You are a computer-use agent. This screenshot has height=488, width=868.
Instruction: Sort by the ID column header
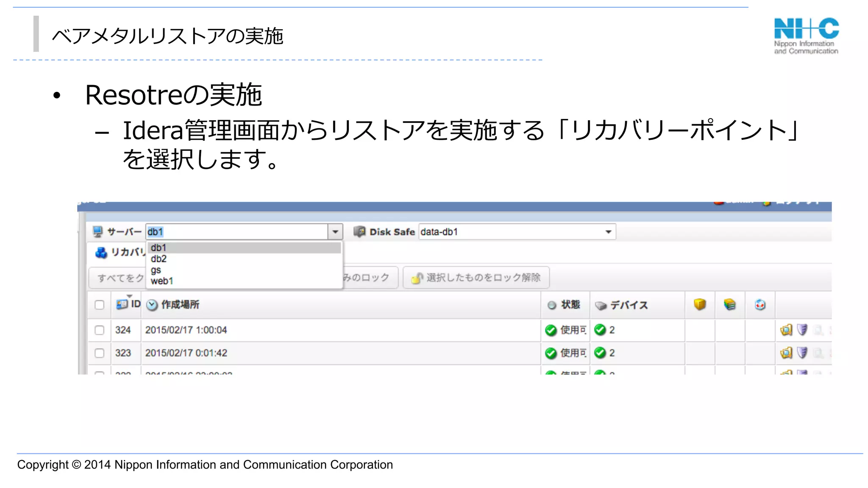pos(126,304)
